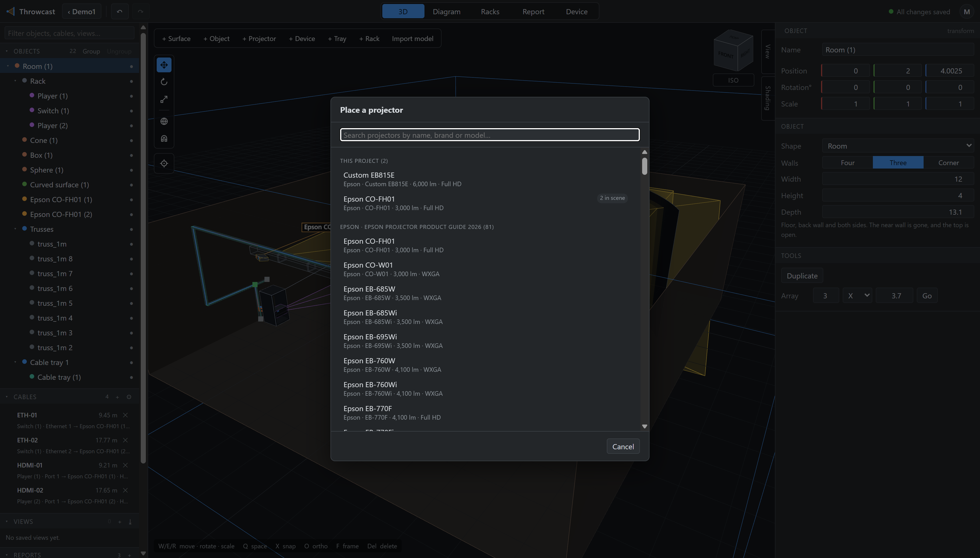The width and height of the screenshot is (980, 558).
Task: Open the Array axis X dropdown
Action: point(857,296)
